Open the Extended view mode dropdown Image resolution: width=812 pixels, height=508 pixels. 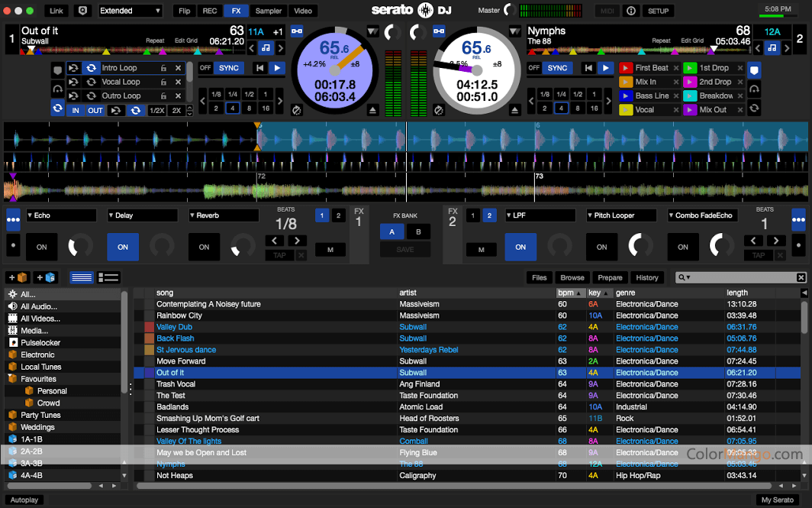point(130,11)
